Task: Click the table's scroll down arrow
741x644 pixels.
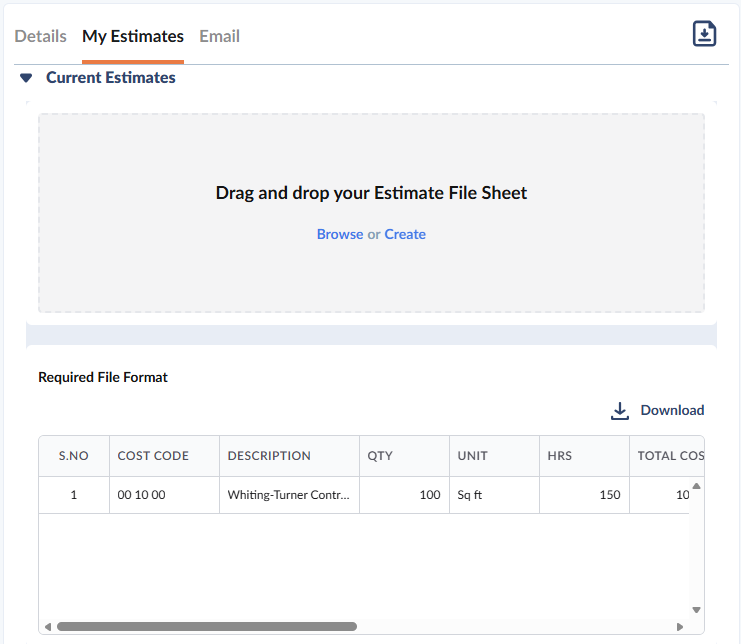Action: [x=696, y=610]
